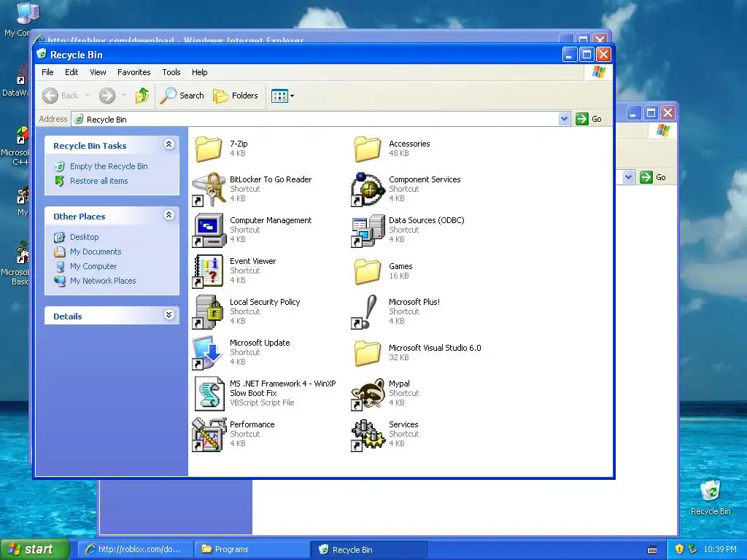Image resolution: width=747 pixels, height=560 pixels.
Task: Select the Performance shortcut icon
Action: tap(209, 435)
